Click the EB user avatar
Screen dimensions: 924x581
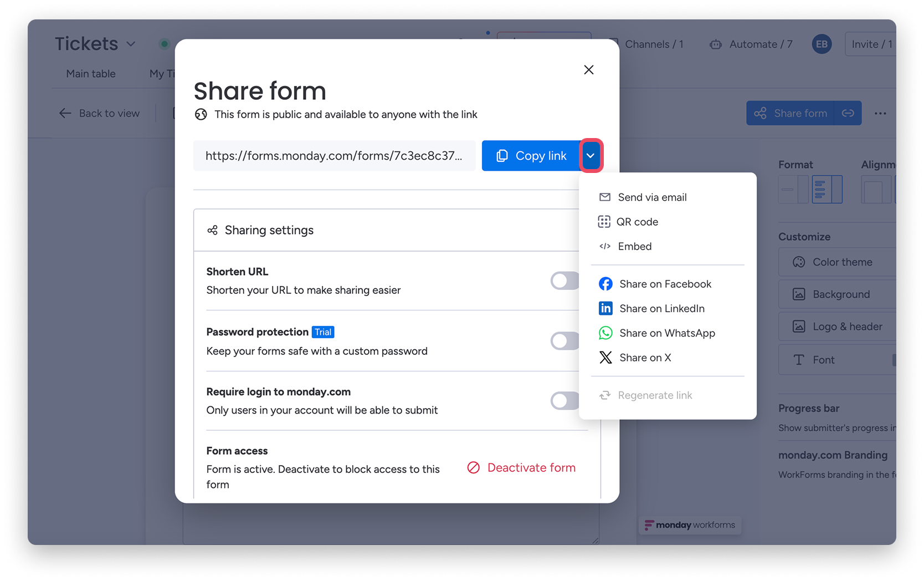click(822, 44)
